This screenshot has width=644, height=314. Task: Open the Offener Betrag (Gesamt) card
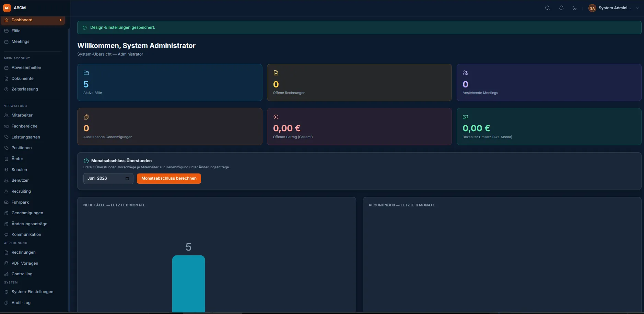click(359, 127)
